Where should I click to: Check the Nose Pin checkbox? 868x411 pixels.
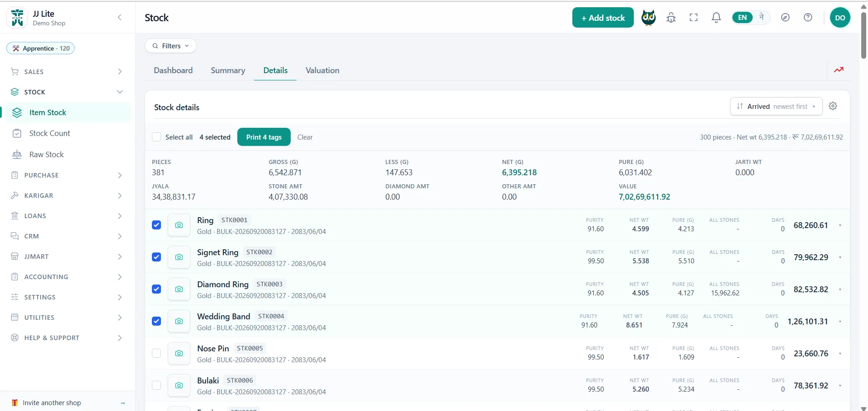[156, 353]
